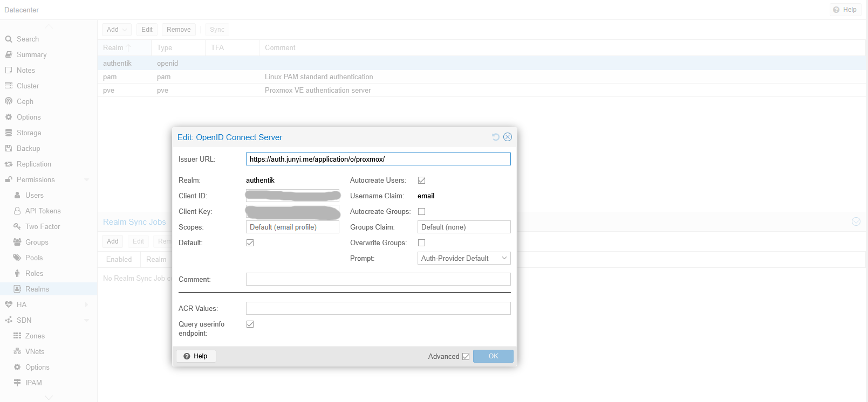Click the Replication arrows icon
Viewport: 868px width, 402px height.
click(x=9, y=164)
